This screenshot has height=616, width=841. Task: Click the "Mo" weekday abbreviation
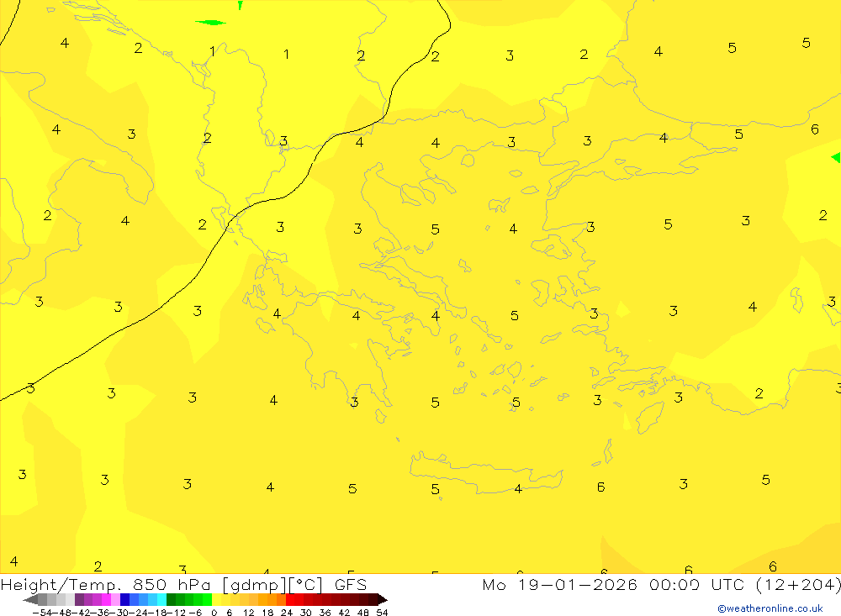(x=494, y=584)
